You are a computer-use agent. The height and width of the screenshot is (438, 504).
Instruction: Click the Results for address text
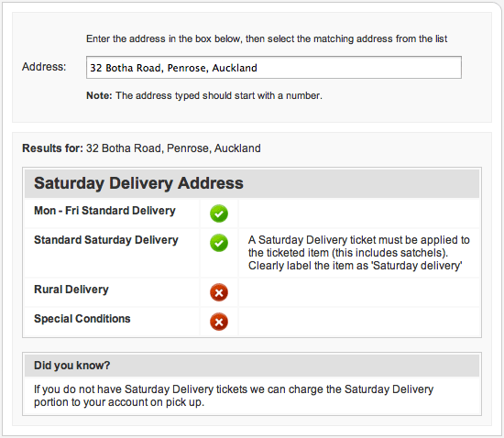pyautogui.click(x=173, y=148)
